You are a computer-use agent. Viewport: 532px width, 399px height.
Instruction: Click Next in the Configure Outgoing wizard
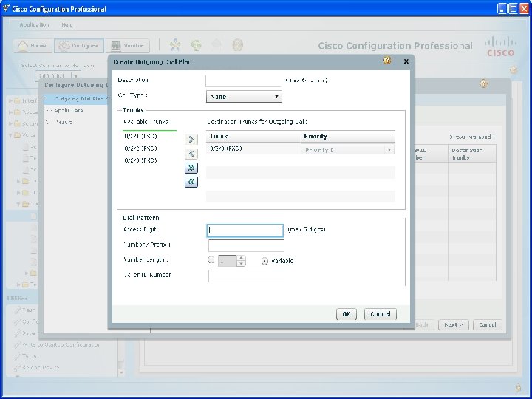pyautogui.click(x=453, y=325)
